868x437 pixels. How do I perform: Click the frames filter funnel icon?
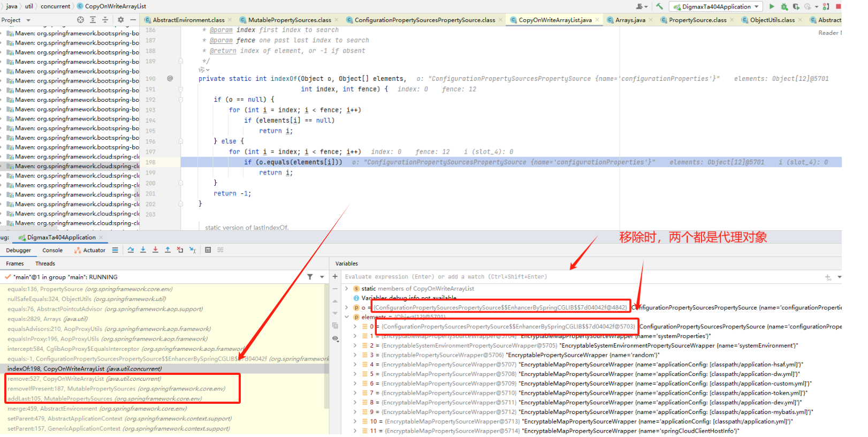(310, 277)
